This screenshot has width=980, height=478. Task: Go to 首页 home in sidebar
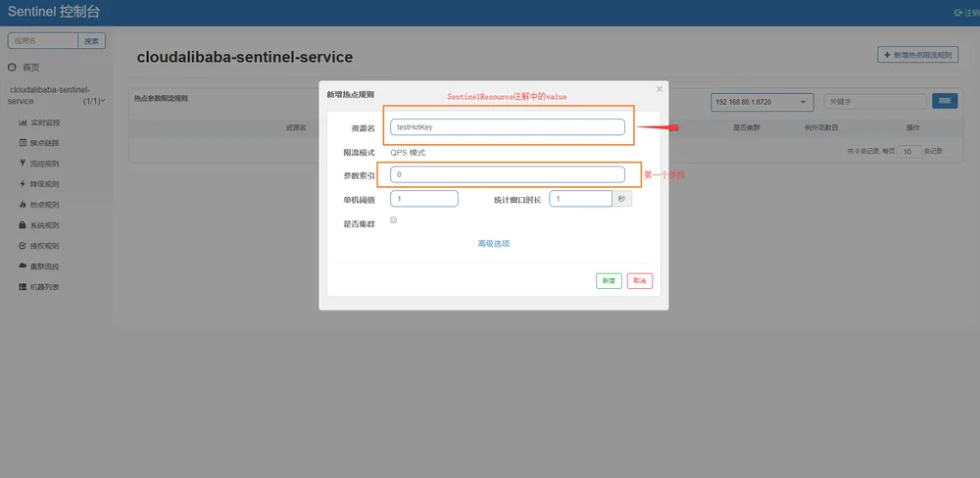30,68
